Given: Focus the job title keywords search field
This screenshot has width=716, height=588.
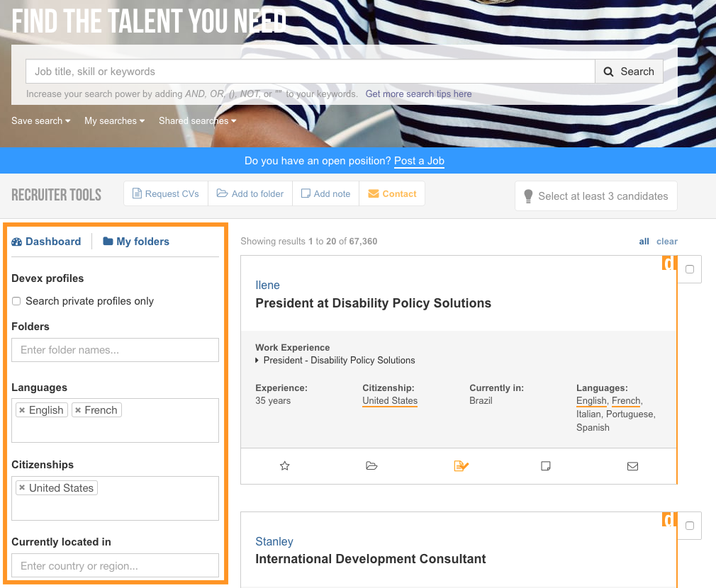Looking at the screenshot, I should tap(310, 72).
